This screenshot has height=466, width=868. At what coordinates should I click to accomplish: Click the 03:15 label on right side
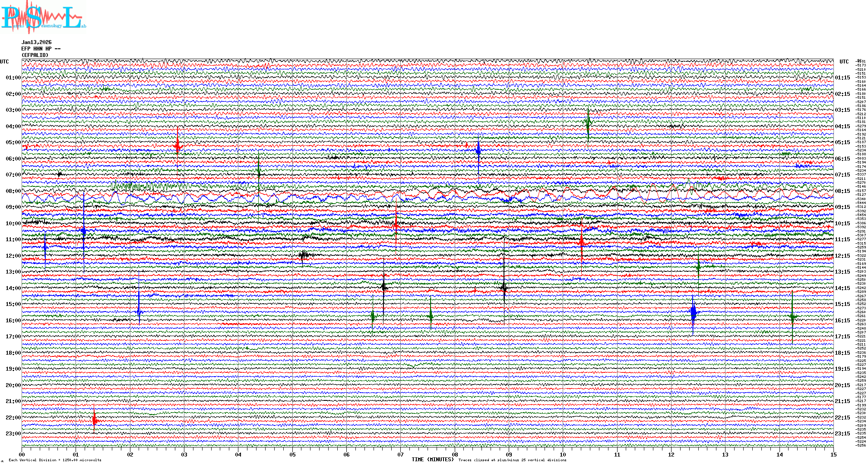[842, 110]
